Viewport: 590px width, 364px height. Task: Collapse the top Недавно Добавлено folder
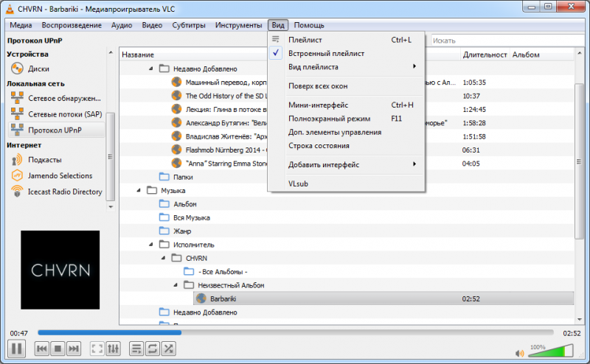(x=151, y=69)
